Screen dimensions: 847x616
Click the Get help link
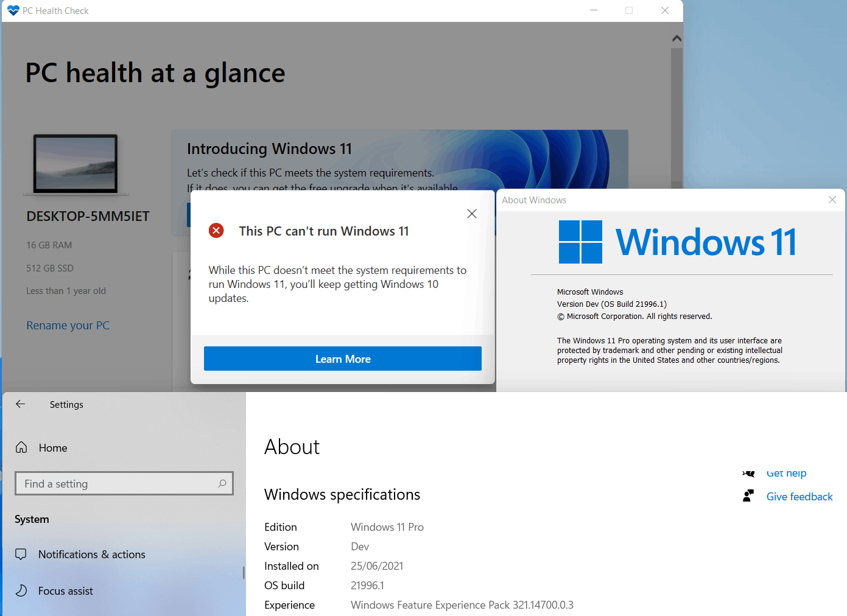[786, 473]
